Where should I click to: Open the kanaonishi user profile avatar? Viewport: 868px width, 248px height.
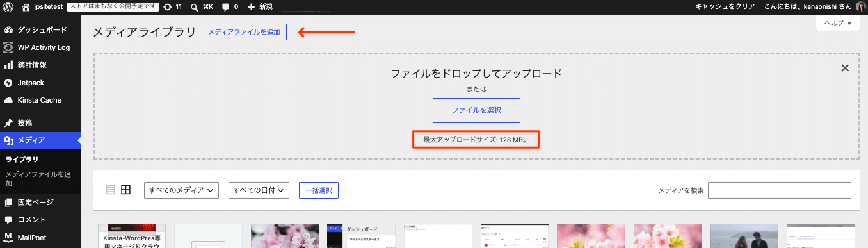[860, 6]
